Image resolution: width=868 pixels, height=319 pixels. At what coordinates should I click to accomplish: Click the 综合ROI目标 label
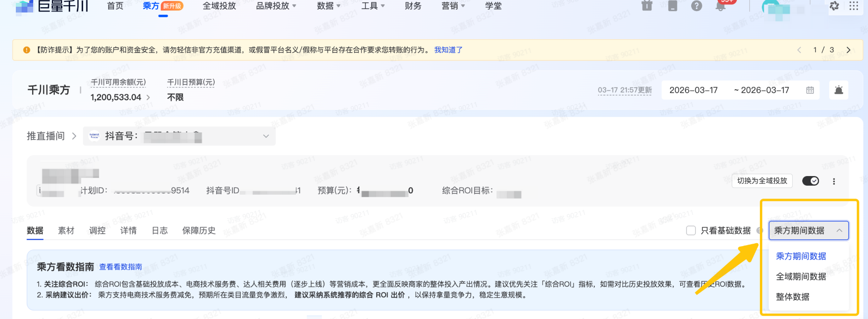[467, 191]
